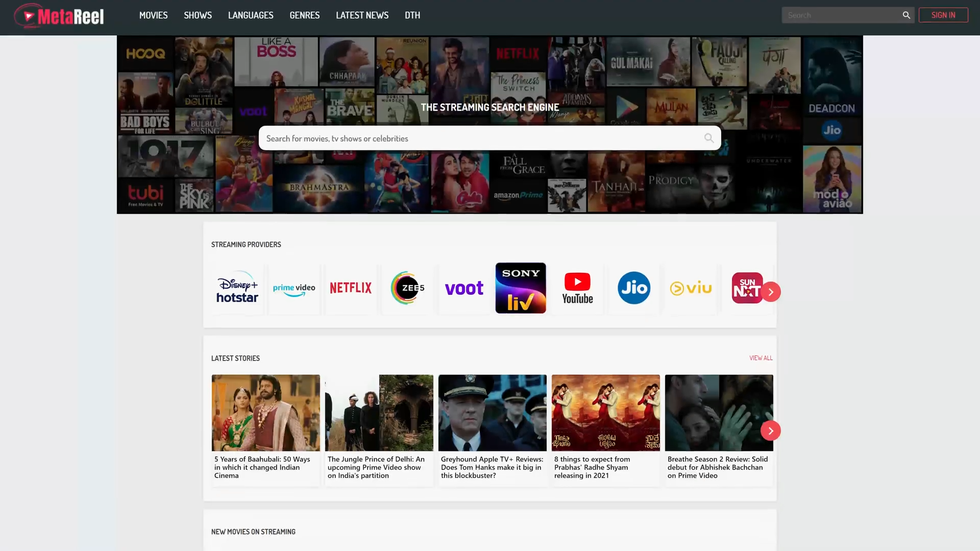Select Jio provider

click(634, 288)
